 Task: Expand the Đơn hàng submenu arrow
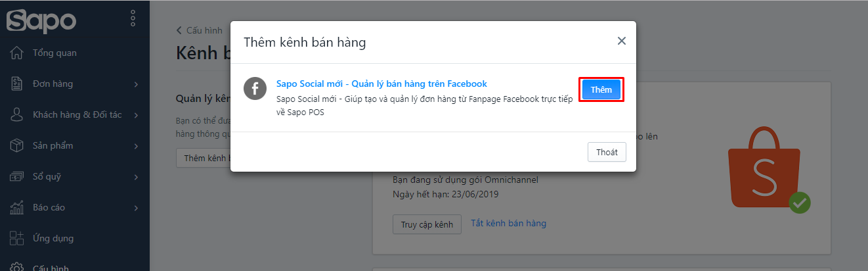[136, 84]
